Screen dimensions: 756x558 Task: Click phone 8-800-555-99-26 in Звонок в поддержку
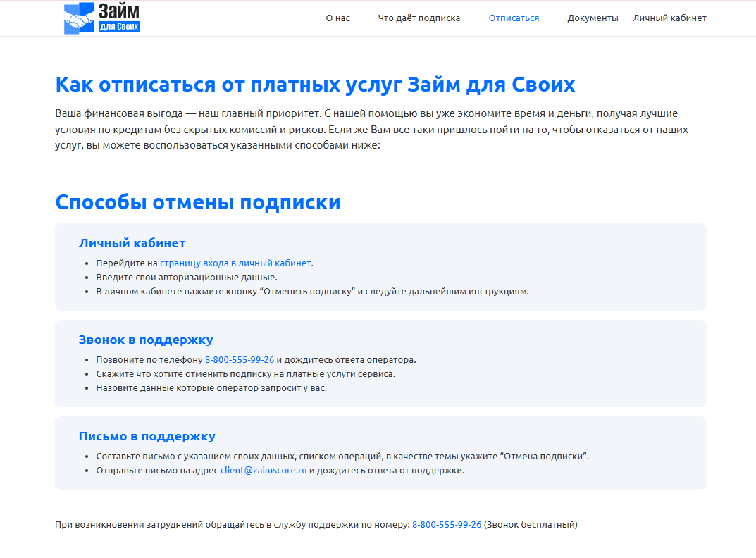(239, 360)
